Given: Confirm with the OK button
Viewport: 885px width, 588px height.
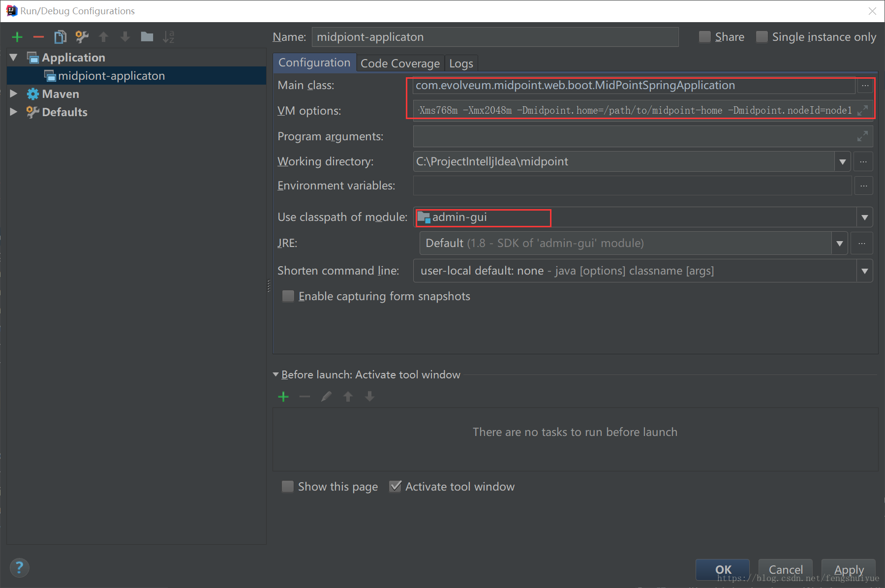Looking at the screenshot, I should point(723,570).
